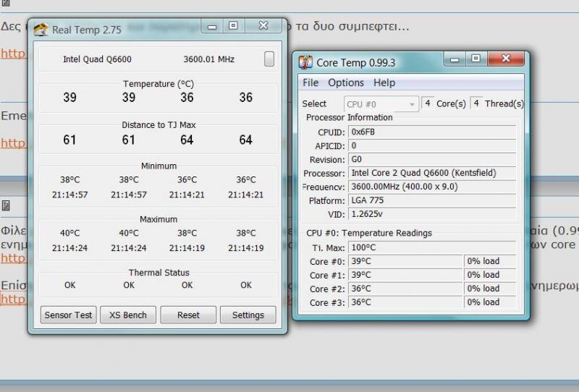
Task: Click the Core #0 temperature field
Action: pyautogui.click(x=405, y=261)
